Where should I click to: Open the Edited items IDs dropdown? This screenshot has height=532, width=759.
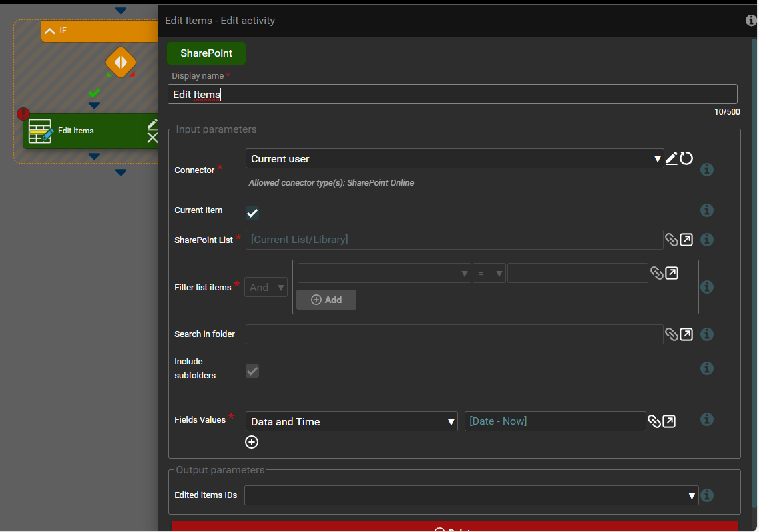(x=471, y=495)
